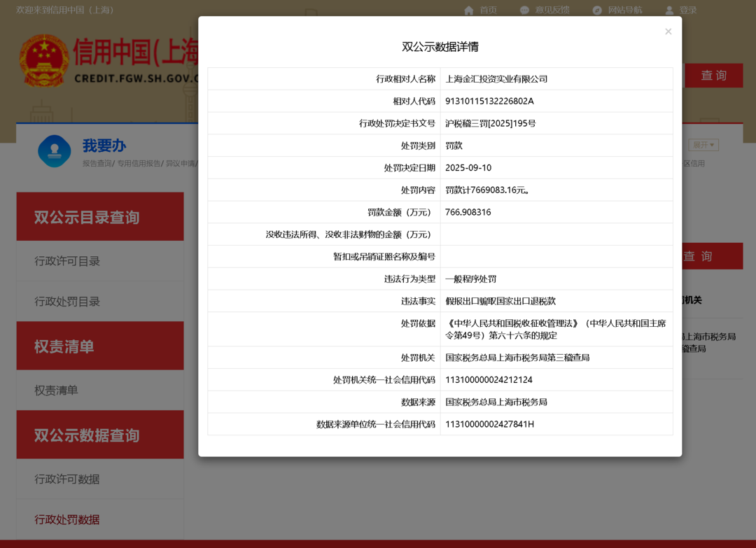756x548 pixels.
Task: Click the 登录 user icon
Action: click(670, 10)
